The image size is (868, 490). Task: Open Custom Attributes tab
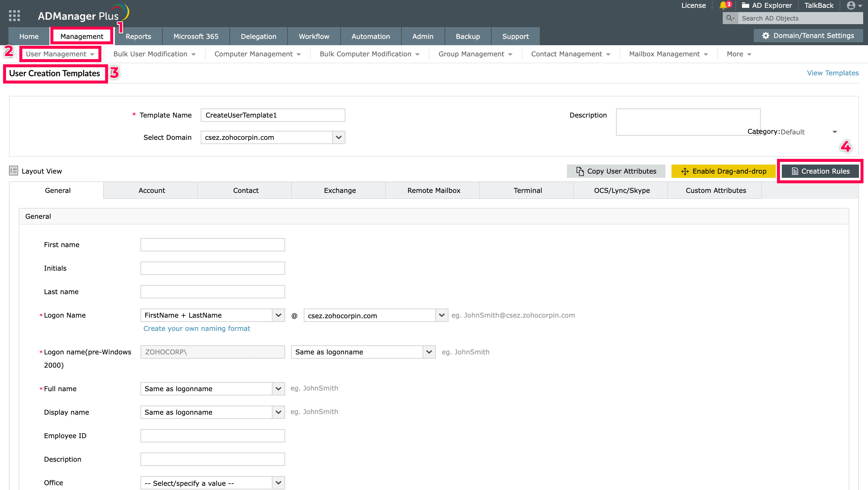716,190
